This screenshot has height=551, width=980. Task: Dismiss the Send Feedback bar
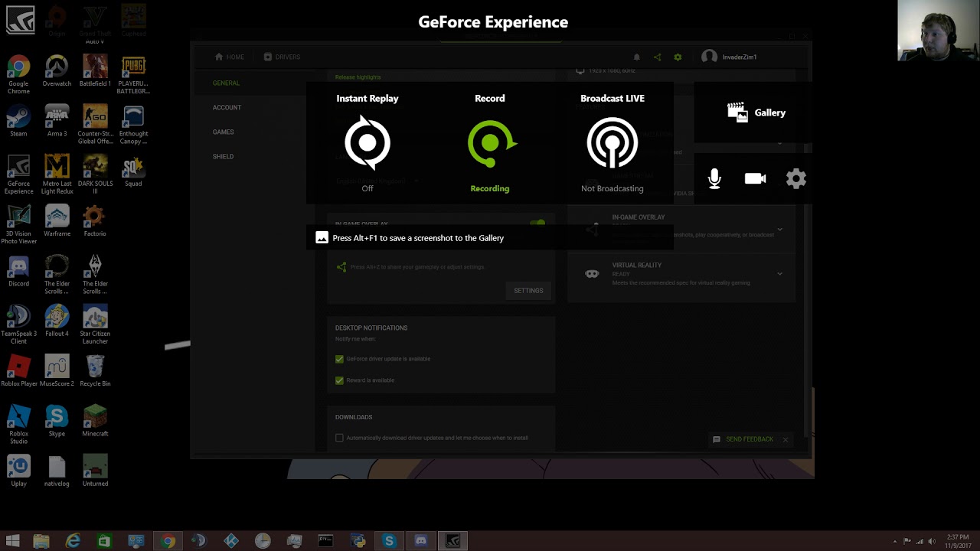pyautogui.click(x=785, y=439)
